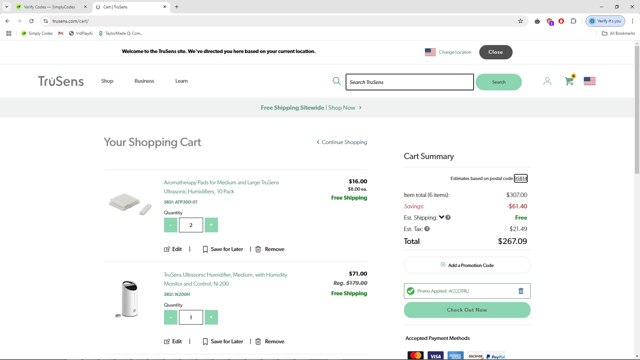Open the Learn menu

pos(182,81)
